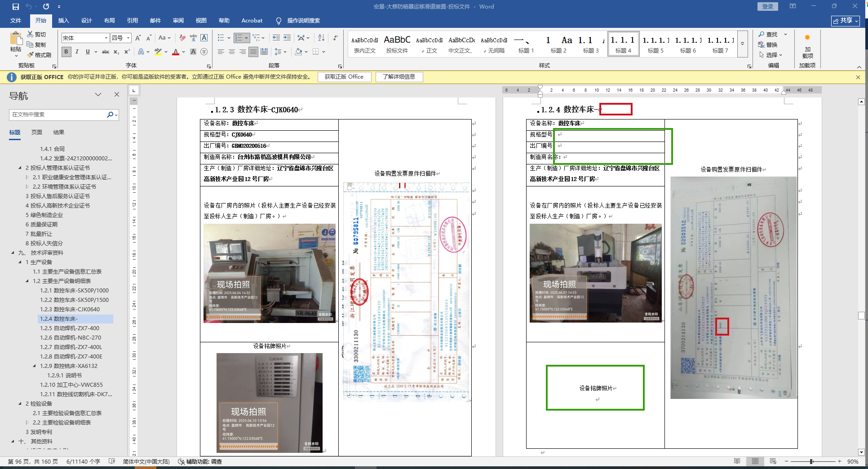Click the zoom slider in status bar
Screen dimensions: 868x469
tap(811, 461)
